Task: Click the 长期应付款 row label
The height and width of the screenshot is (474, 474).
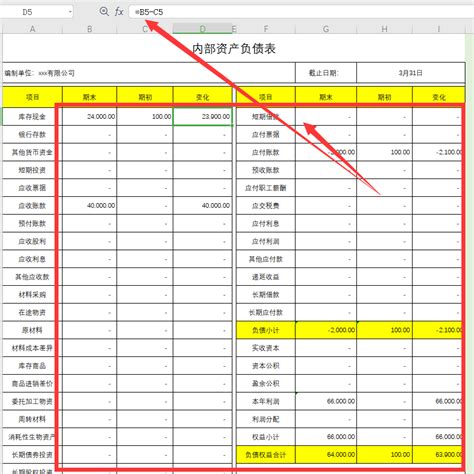Action: (266, 312)
